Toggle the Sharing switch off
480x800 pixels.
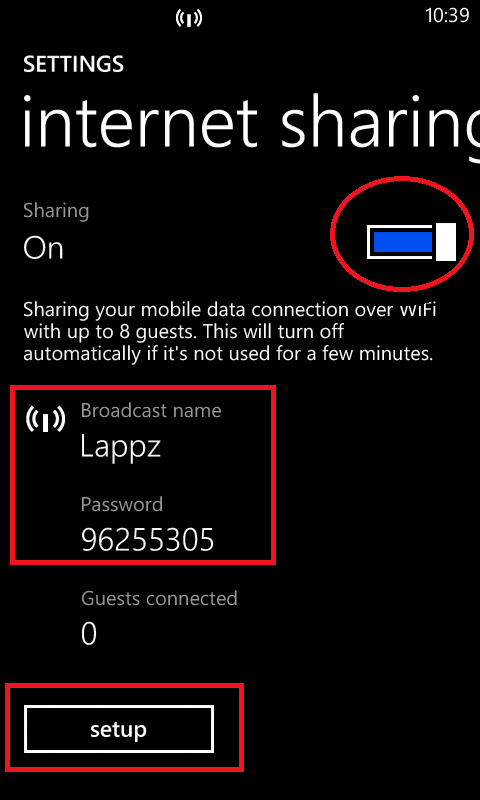tap(411, 242)
